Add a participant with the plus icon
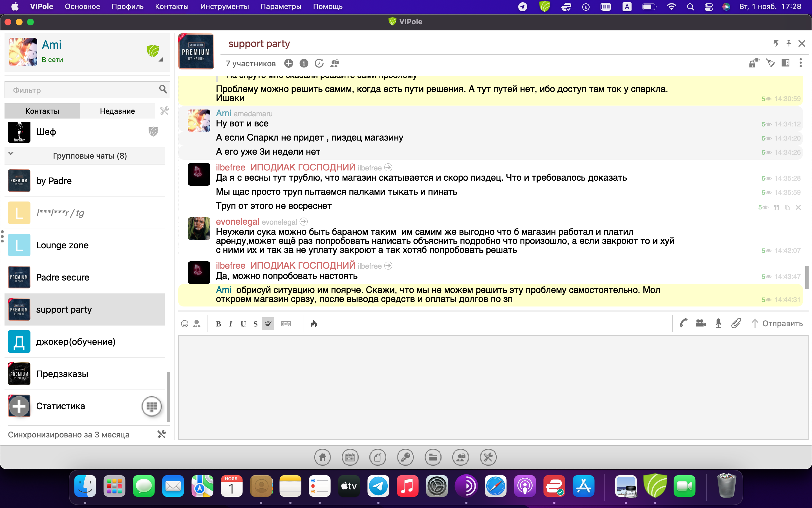Image resolution: width=812 pixels, height=508 pixels. coord(288,63)
